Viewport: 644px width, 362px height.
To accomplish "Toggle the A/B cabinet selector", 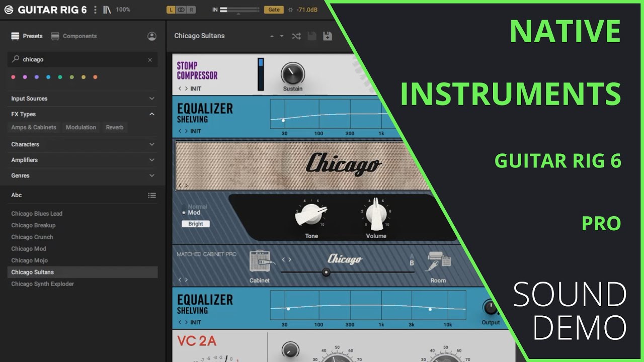I will pos(412,259).
